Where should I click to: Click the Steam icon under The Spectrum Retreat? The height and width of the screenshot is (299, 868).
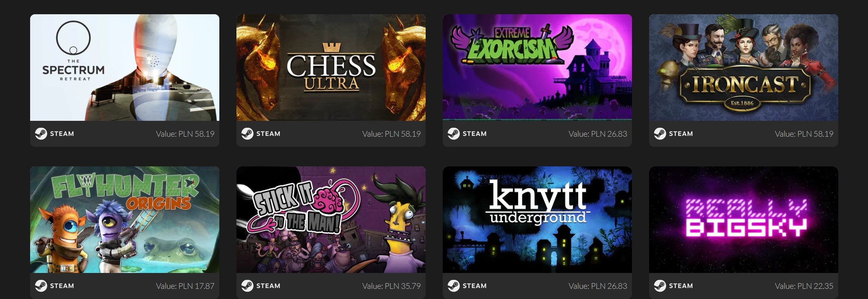pyautogui.click(x=41, y=134)
